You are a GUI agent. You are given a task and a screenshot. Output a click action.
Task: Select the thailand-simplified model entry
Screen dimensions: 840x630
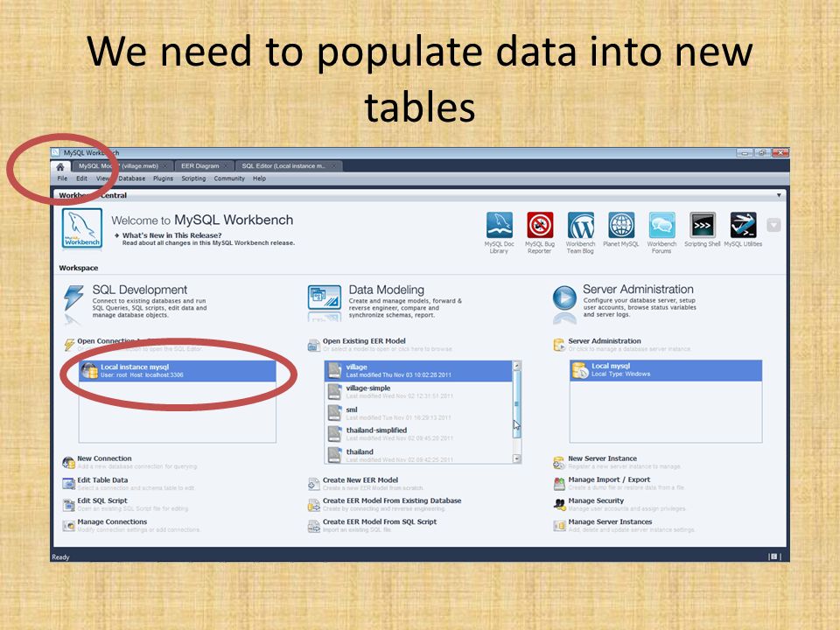point(418,434)
